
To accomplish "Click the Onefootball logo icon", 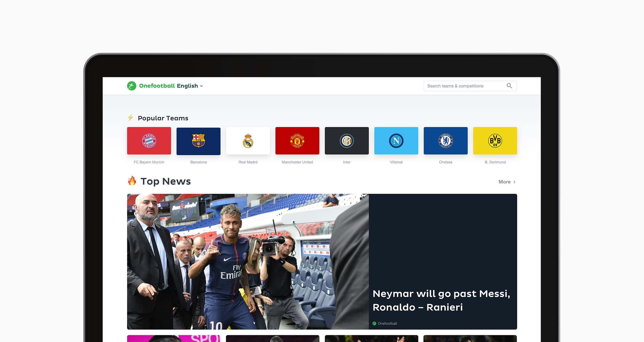I will [x=132, y=86].
